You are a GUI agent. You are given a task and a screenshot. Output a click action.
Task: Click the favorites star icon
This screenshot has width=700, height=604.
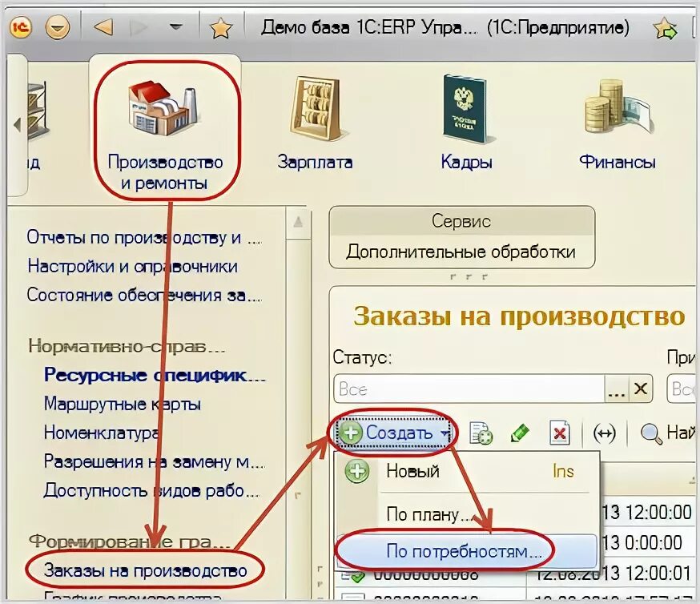pyautogui.click(x=221, y=29)
